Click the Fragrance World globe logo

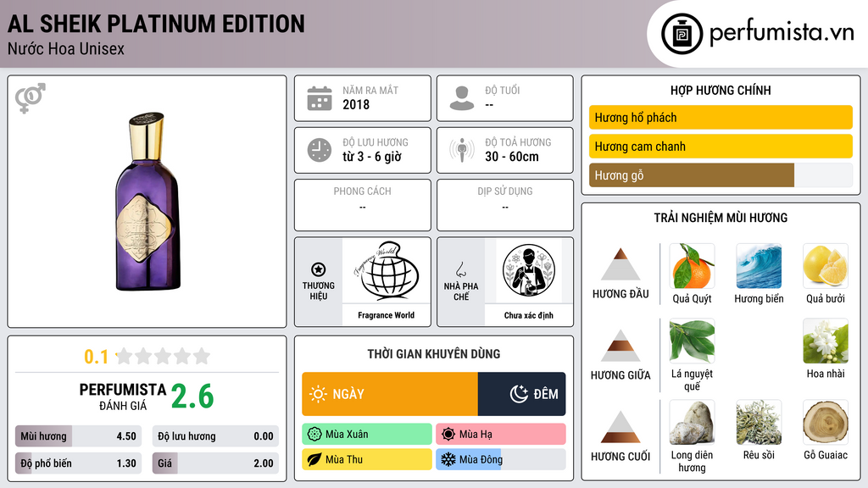(386, 270)
